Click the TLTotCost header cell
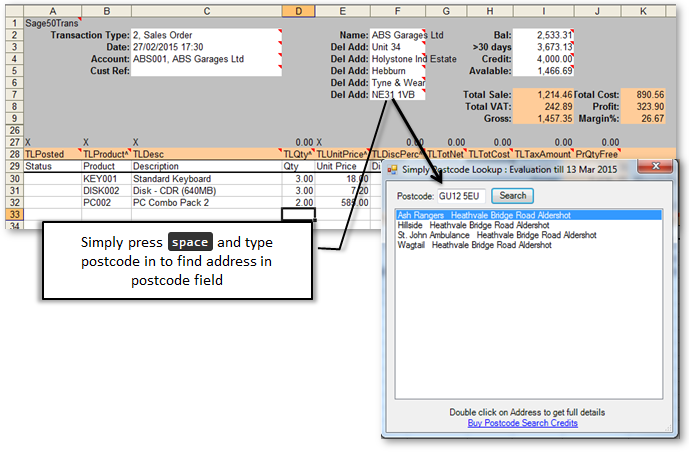The width and height of the screenshot is (689, 453). click(x=490, y=154)
